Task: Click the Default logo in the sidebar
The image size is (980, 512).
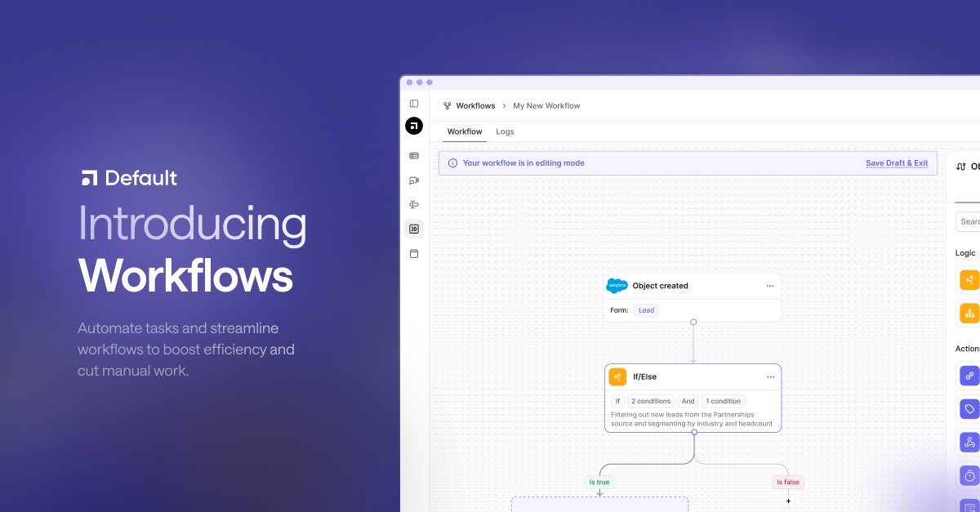Action: tap(414, 126)
